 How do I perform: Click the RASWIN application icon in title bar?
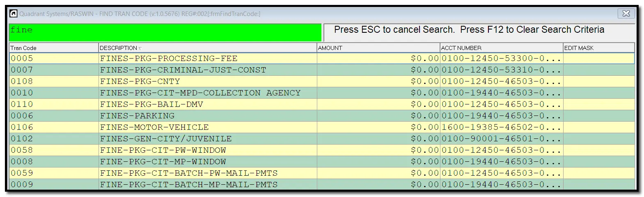click(x=13, y=14)
